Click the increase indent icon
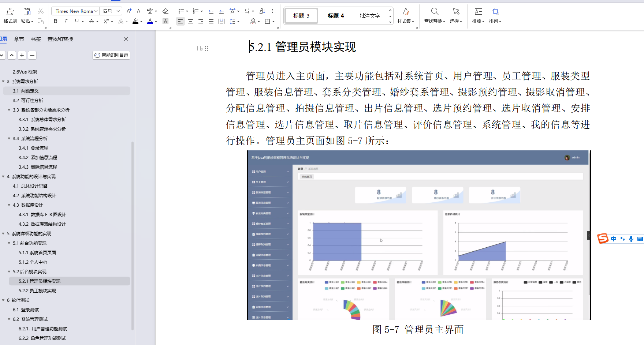 coord(221,11)
